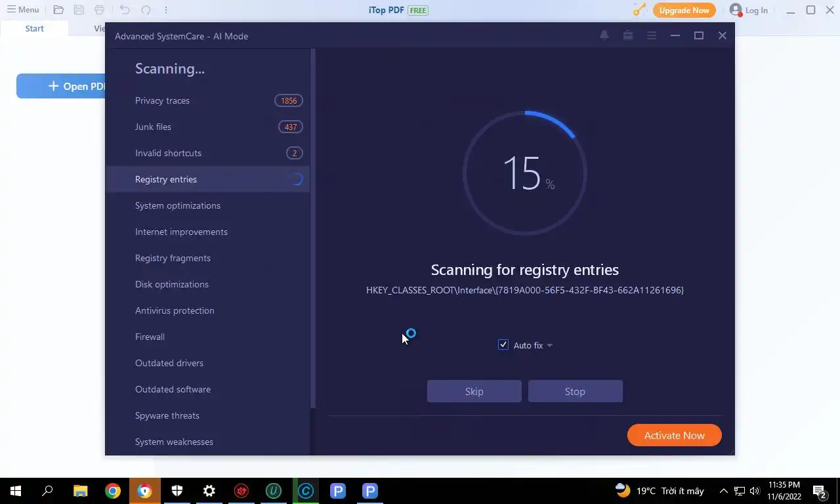Open the action center notifications icon
Image resolution: width=840 pixels, height=504 pixels.
(x=820, y=491)
